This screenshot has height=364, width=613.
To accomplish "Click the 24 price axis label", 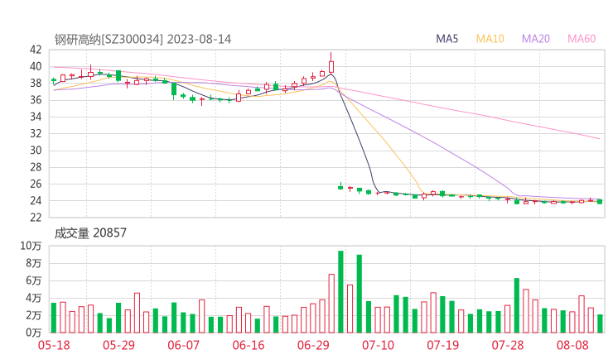I will [x=36, y=201].
